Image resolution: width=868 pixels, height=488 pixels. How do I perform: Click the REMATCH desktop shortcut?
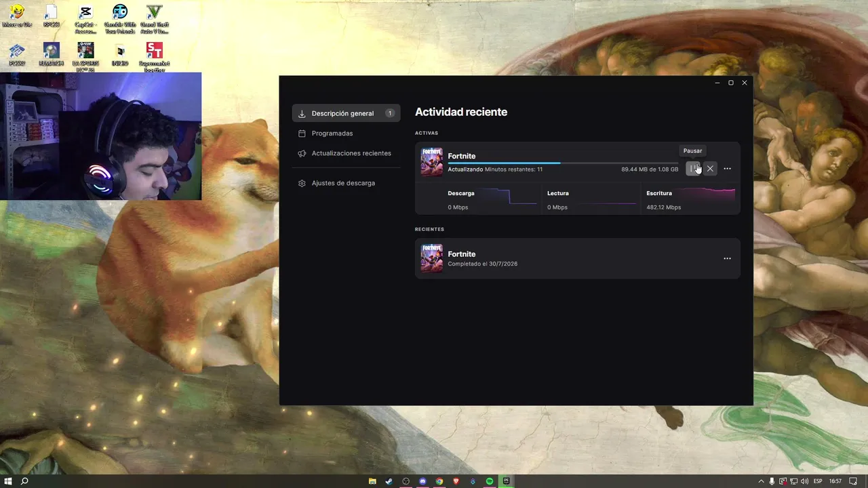click(52, 54)
